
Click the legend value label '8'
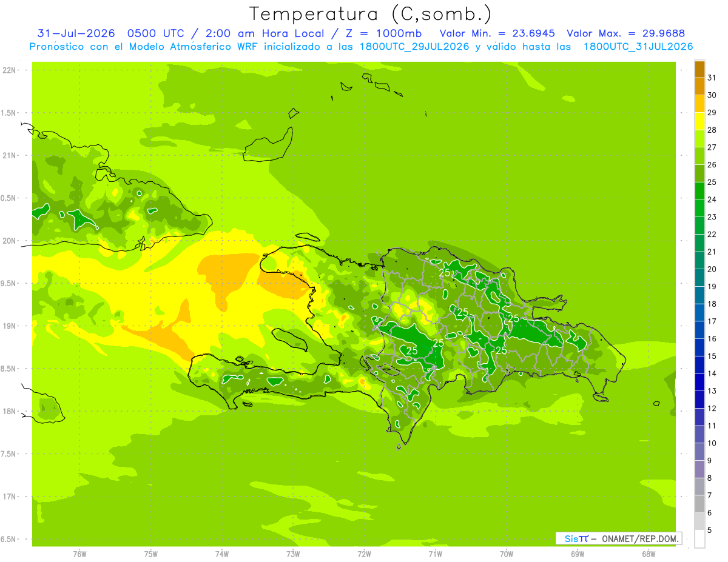tap(709, 478)
